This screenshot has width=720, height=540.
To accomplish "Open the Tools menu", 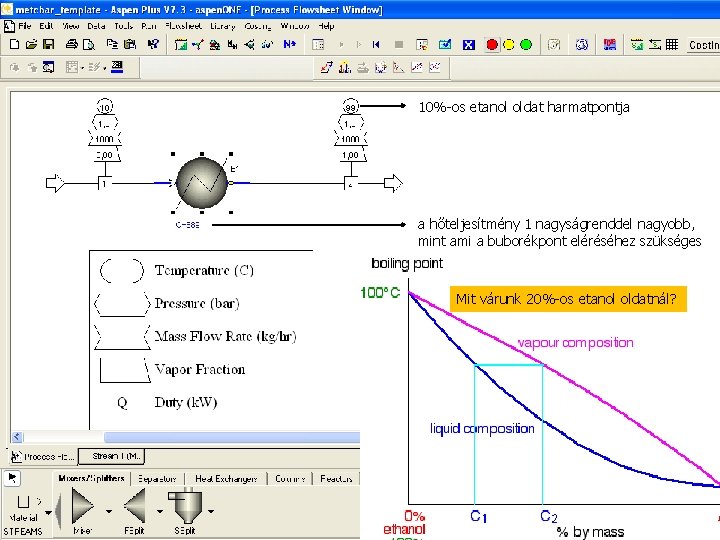I will click(124, 26).
